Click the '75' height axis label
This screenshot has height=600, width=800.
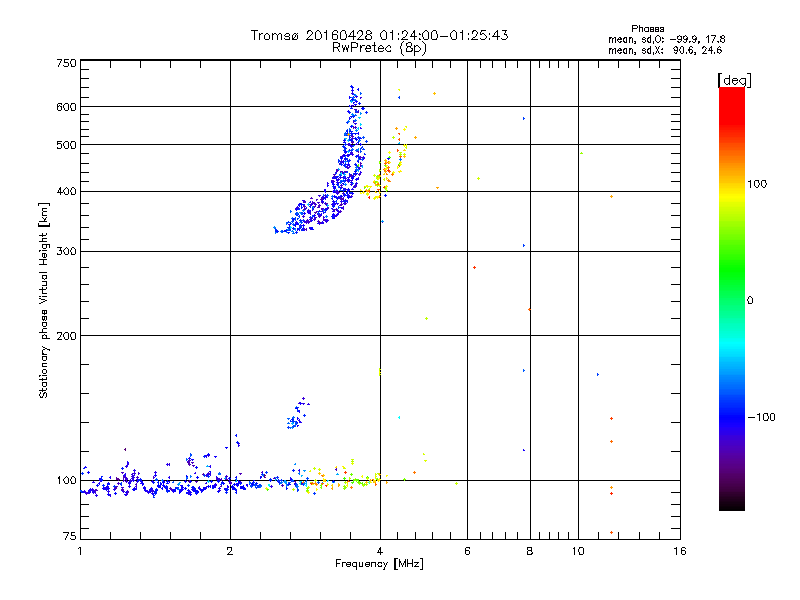[x=70, y=536]
